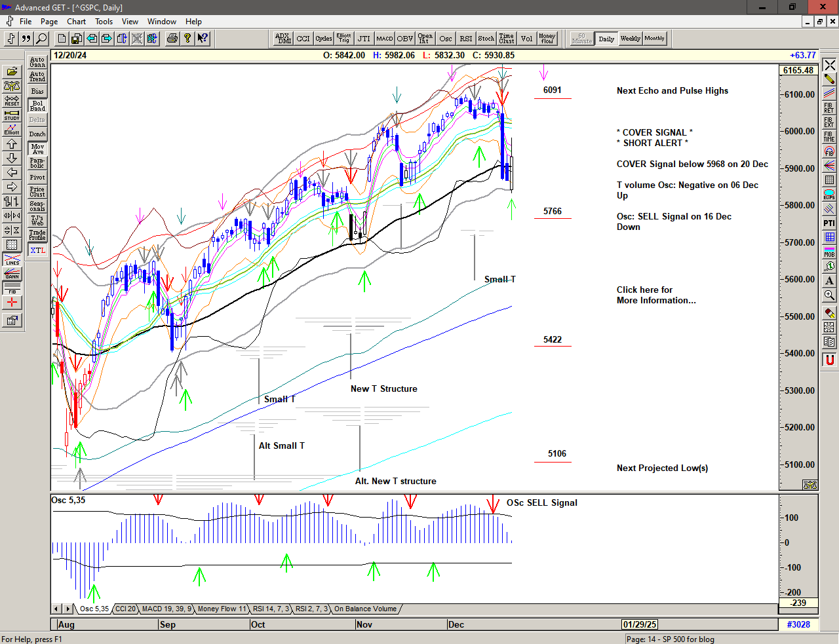
Task: Select the eraser tool icon
Action: (x=829, y=313)
